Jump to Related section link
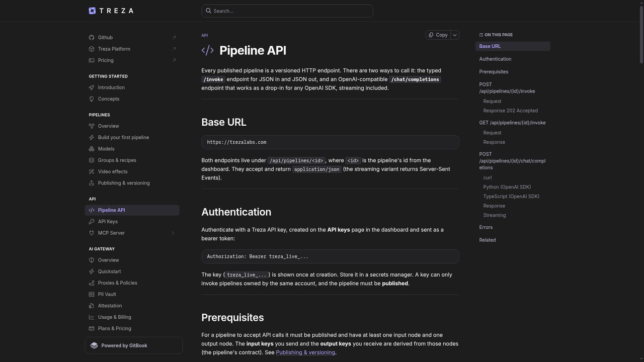 (x=488, y=240)
